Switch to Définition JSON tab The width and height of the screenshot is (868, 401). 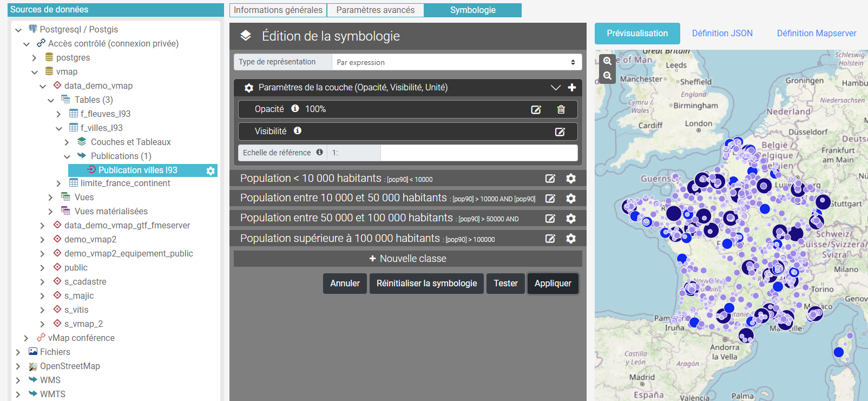tap(722, 34)
